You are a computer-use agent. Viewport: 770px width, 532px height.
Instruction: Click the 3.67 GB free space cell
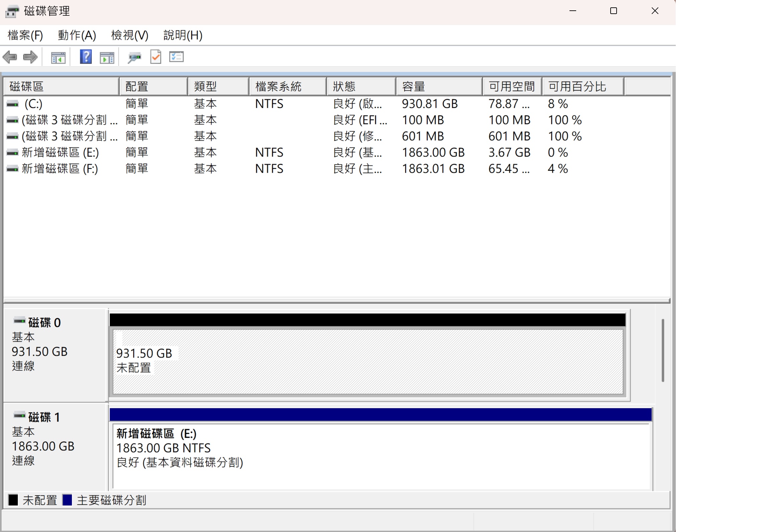pyautogui.click(x=509, y=153)
